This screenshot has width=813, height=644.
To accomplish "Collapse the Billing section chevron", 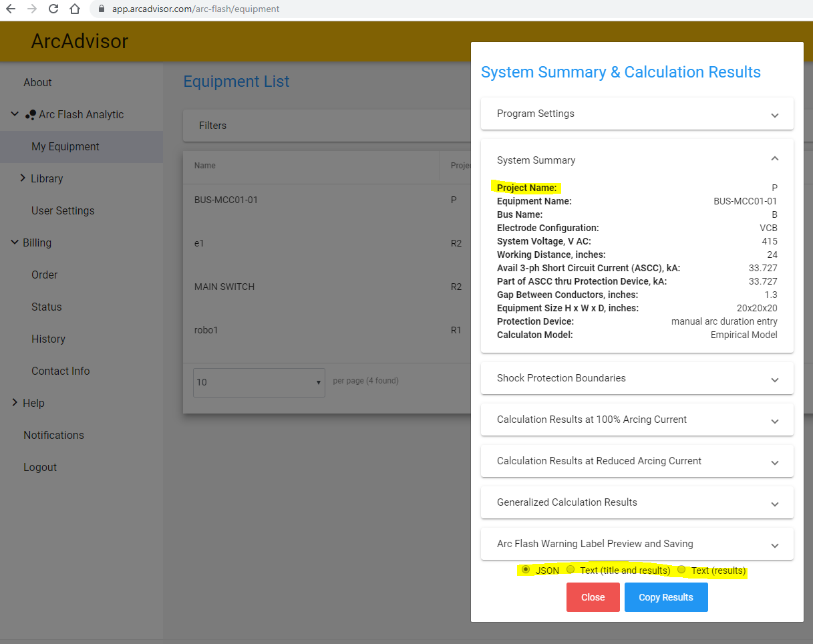I will [15, 243].
